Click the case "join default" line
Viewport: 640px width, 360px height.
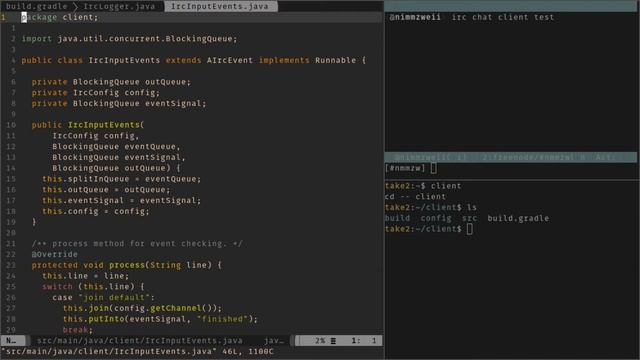(x=103, y=298)
